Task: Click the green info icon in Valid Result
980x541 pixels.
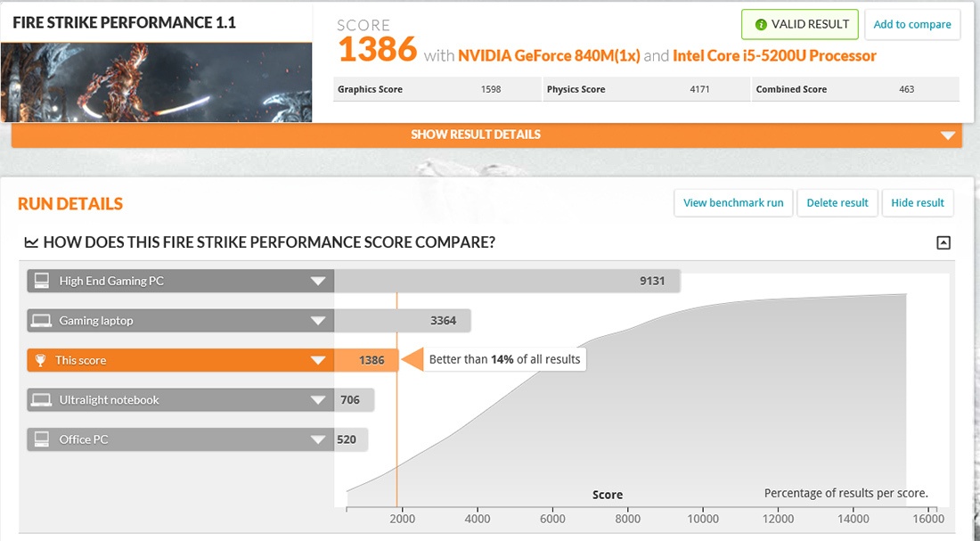Action: 761,24
